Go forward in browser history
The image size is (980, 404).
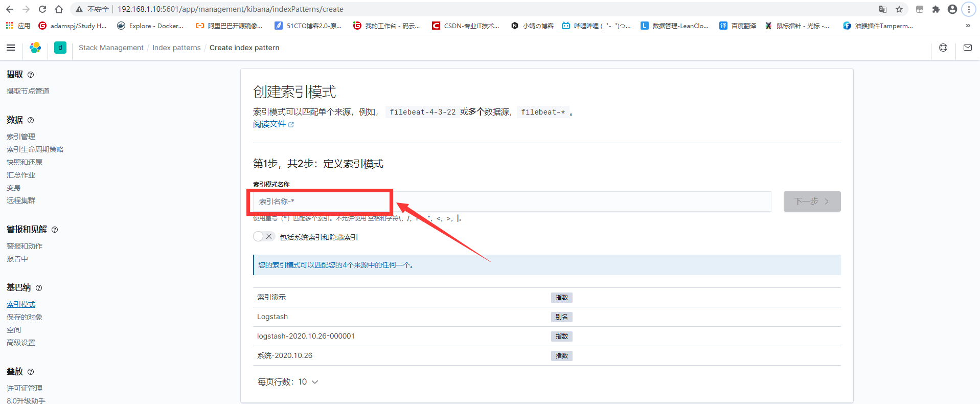[x=26, y=9]
